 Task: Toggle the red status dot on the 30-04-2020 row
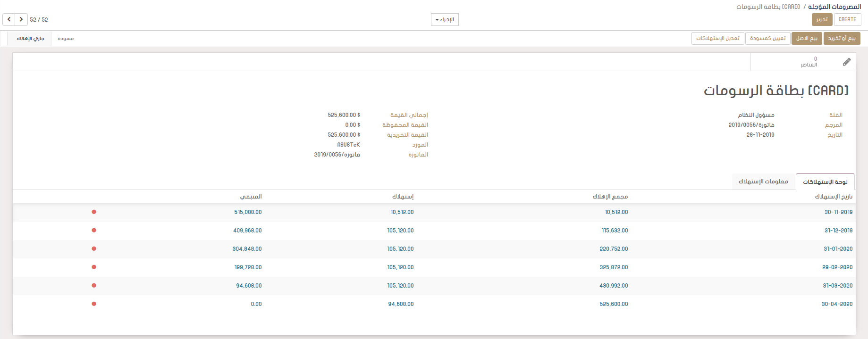pos(94,304)
